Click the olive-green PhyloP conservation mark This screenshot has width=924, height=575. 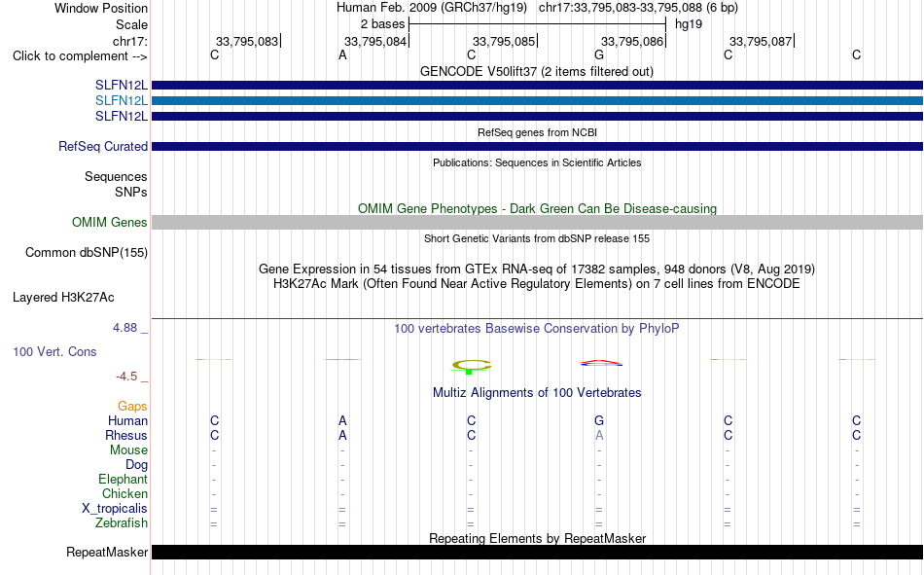[472, 366]
